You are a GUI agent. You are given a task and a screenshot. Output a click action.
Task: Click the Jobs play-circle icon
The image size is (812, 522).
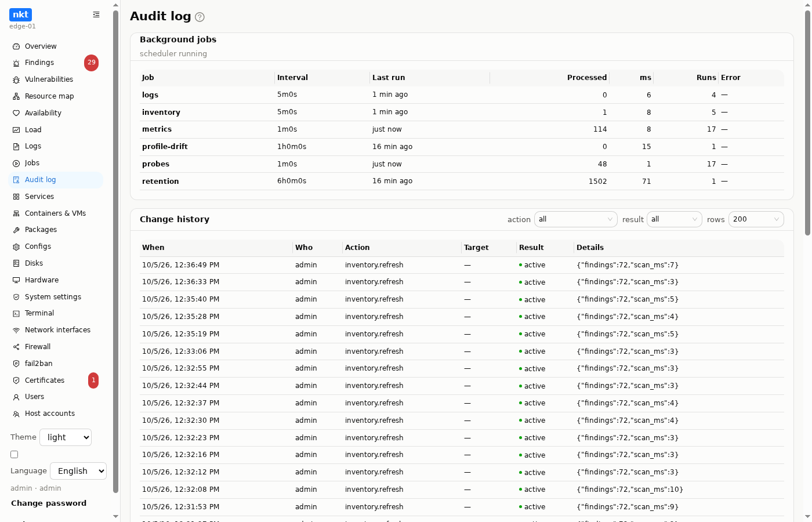(16, 163)
